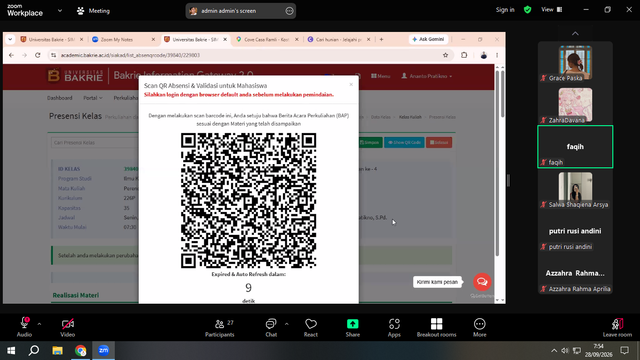Open the Zoom Workplace dropdown arrow
The image size is (640, 360).
click(60, 11)
